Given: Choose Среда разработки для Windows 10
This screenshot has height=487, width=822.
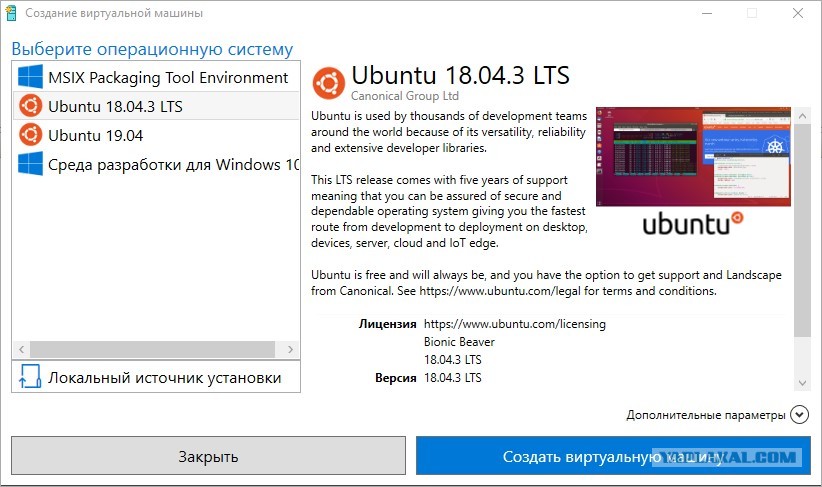Looking at the screenshot, I should [156, 164].
